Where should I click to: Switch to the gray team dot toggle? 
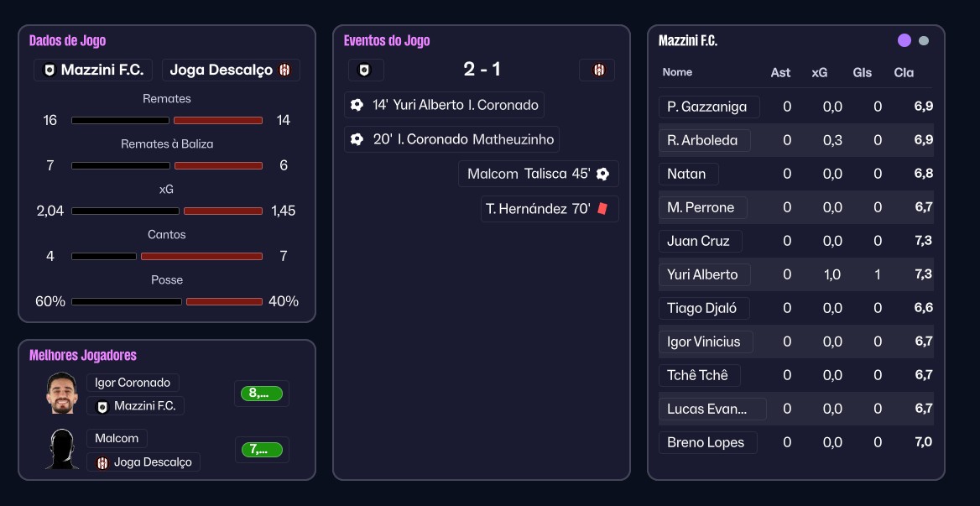pos(924,40)
